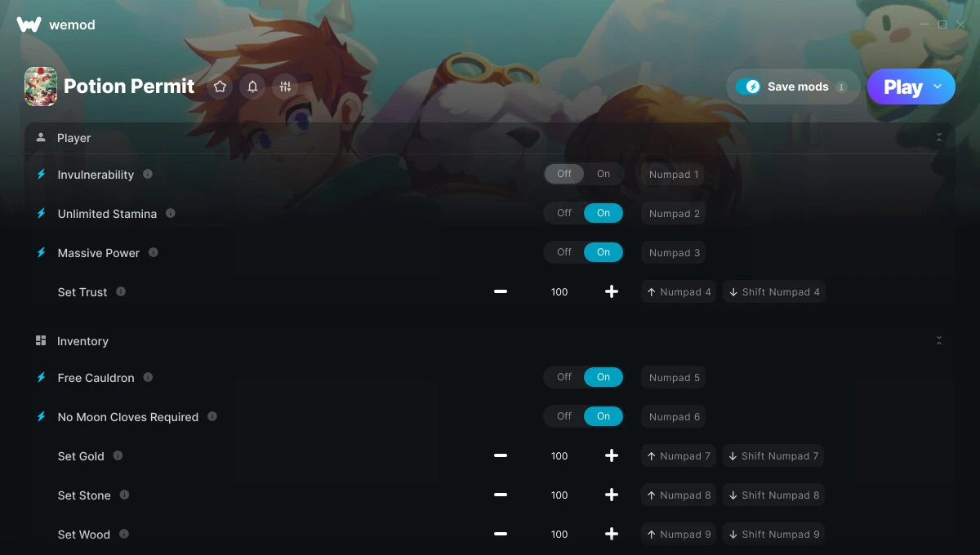Image resolution: width=980 pixels, height=555 pixels.
Task: Decrease the Set Stone value with minus
Action: [501, 495]
